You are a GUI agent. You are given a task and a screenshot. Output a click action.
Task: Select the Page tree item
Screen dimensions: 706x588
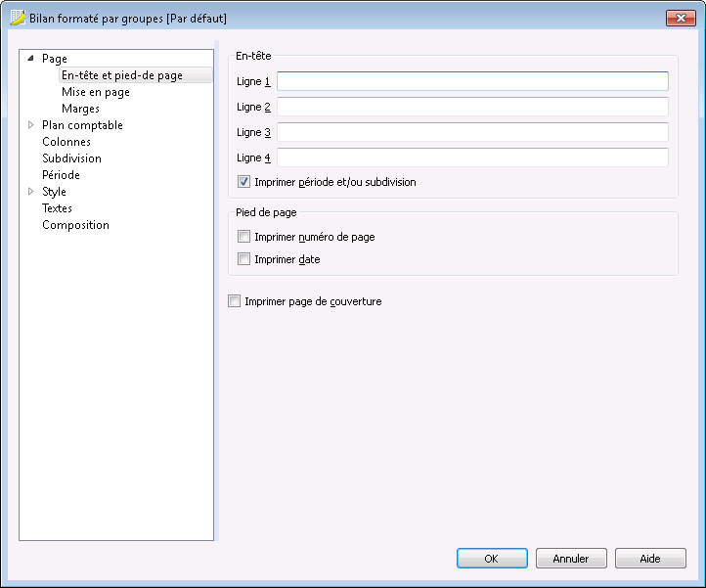55,59
